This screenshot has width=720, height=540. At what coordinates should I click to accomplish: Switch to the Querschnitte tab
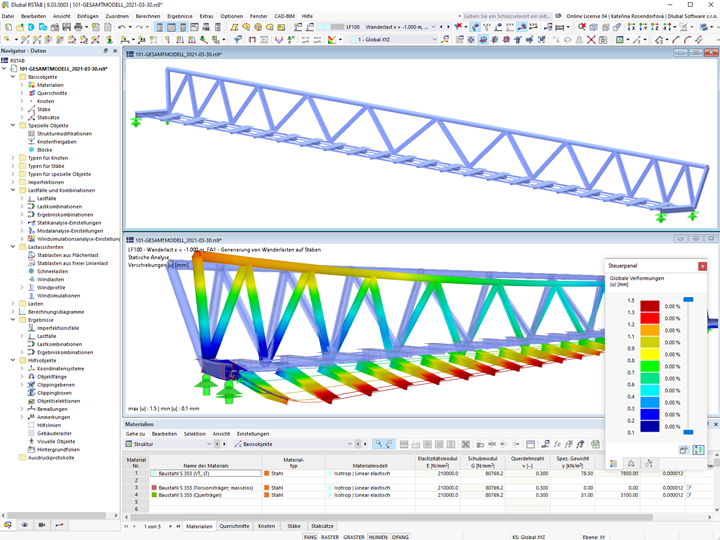click(234, 526)
